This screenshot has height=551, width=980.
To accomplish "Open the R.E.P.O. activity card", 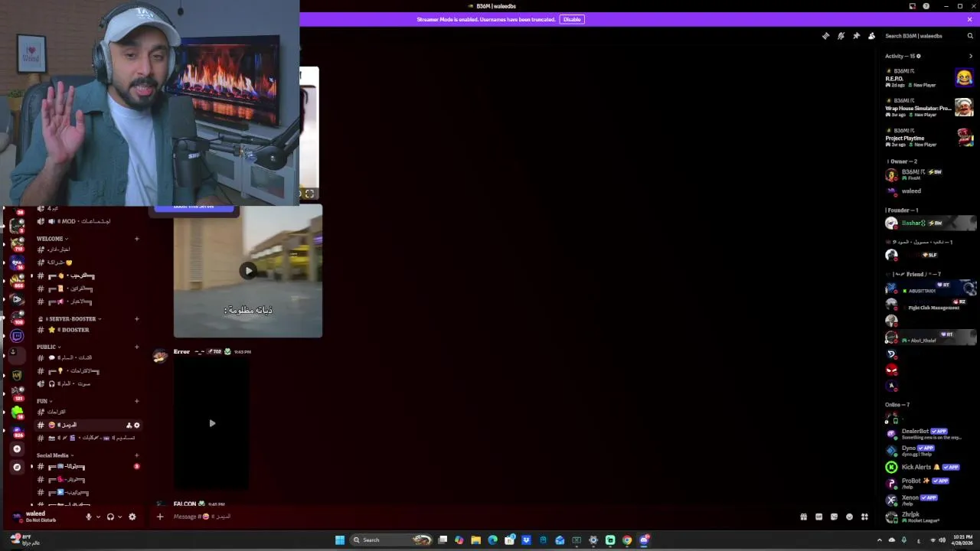I will pyautogui.click(x=929, y=77).
